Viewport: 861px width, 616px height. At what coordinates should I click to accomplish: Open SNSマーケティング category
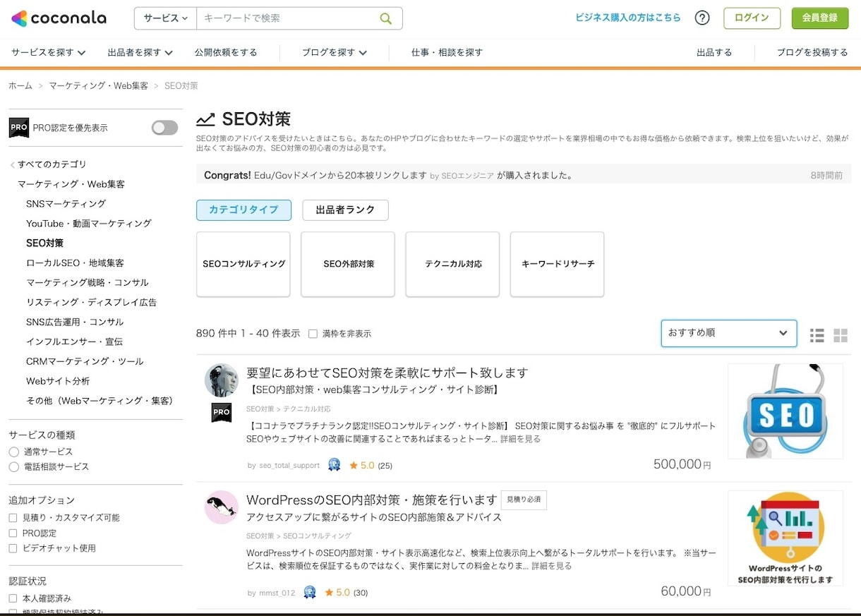pos(66,204)
